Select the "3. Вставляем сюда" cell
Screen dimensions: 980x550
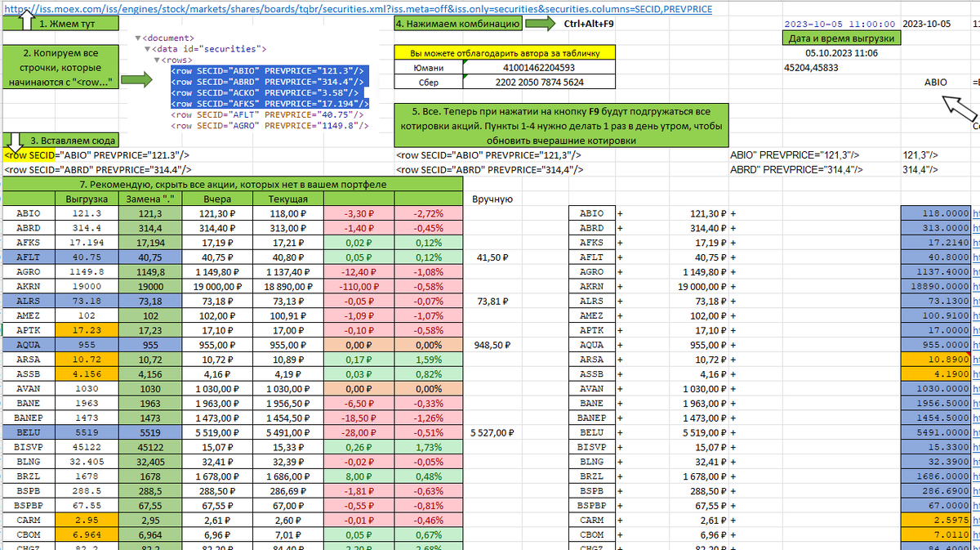[x=61, y=140]
